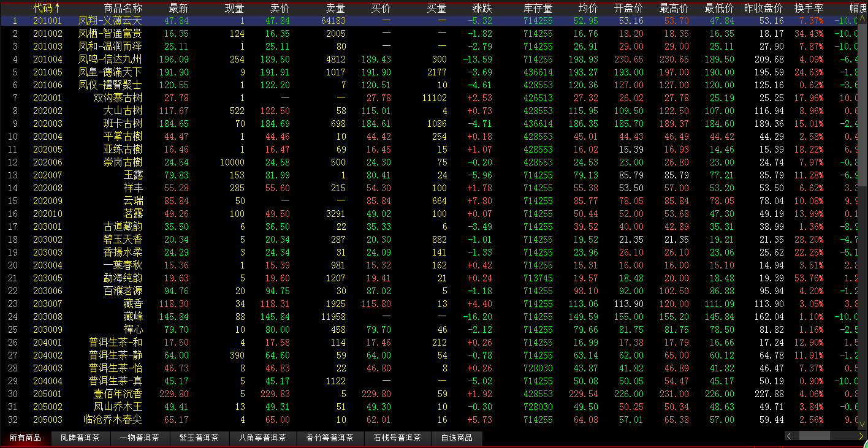
Task: Open the 自选商品 tab
Action: tap(457, 438)
